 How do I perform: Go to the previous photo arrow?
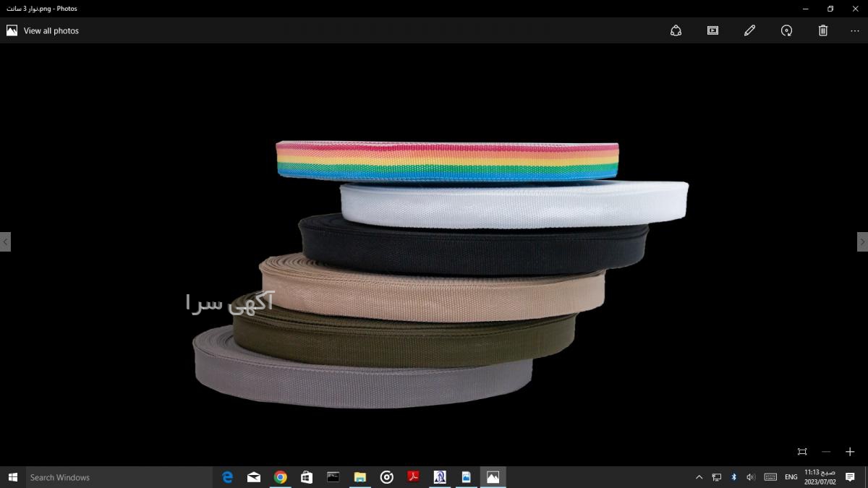(5, 241)
